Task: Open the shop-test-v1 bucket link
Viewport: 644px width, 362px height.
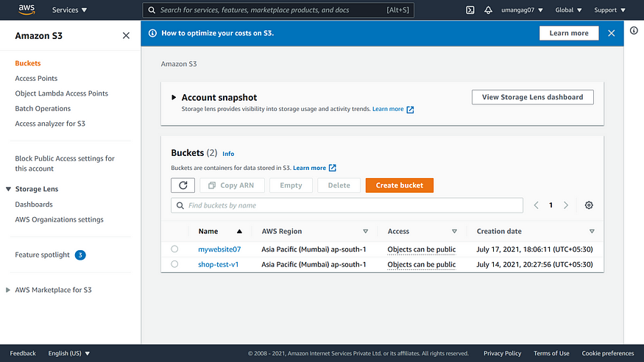Action: point(218,264)
